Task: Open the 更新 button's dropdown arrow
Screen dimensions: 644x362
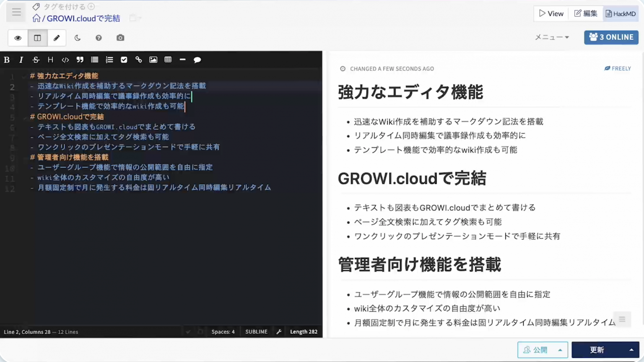Action: pos(632,350)
